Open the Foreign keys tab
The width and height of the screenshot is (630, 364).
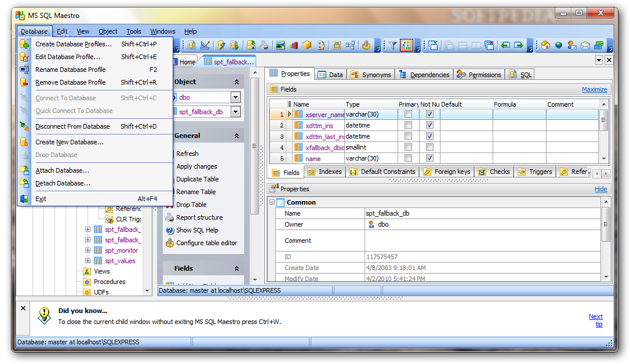point(447,172)
